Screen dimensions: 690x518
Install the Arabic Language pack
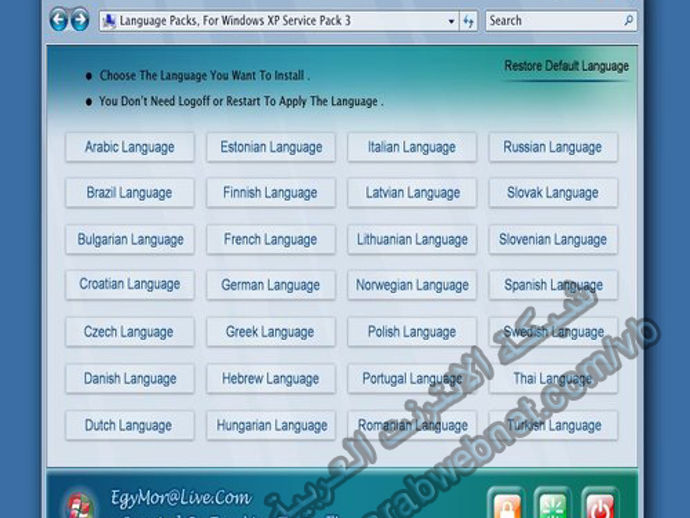tap(130, 147)
